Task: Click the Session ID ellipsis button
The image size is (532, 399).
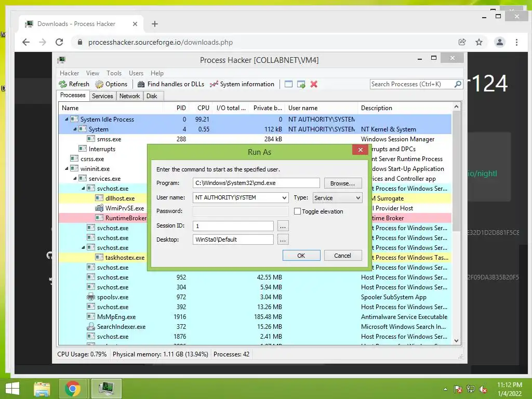Action: pos(283,226)
